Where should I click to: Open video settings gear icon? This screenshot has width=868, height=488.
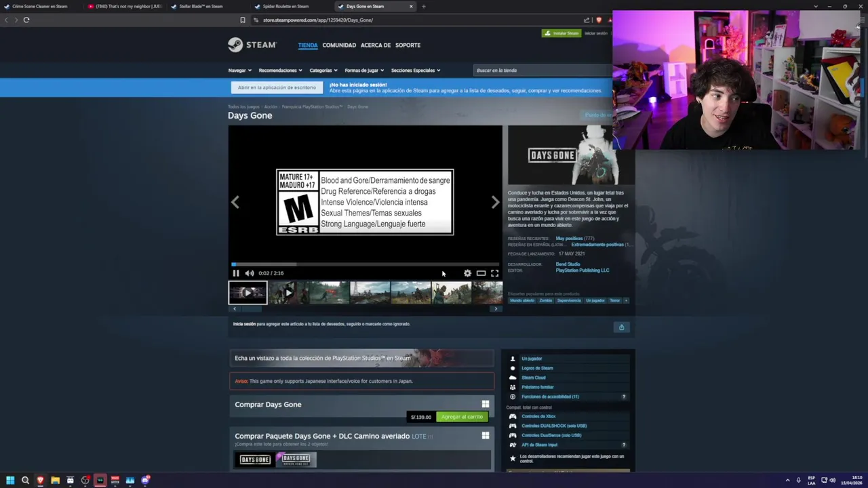tap(467, 273)
